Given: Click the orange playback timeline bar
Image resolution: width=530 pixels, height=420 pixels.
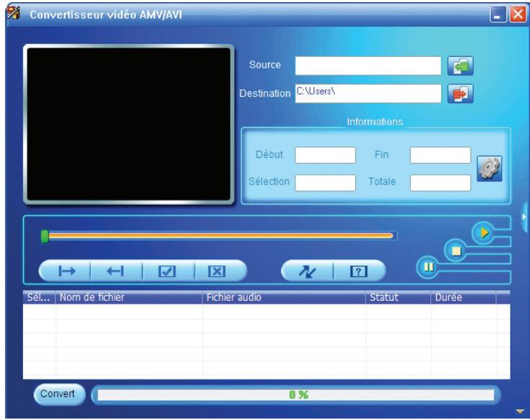Looking at the screenshot, I should click(220, 235).
